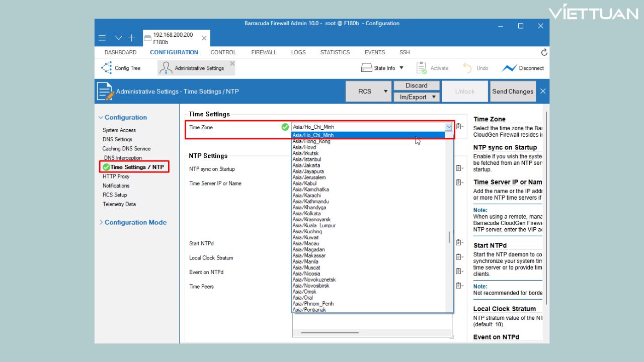Click the refresh icon beside SSH tab
The width and height of the screenshot is (644, 362).
click(543, 52)
